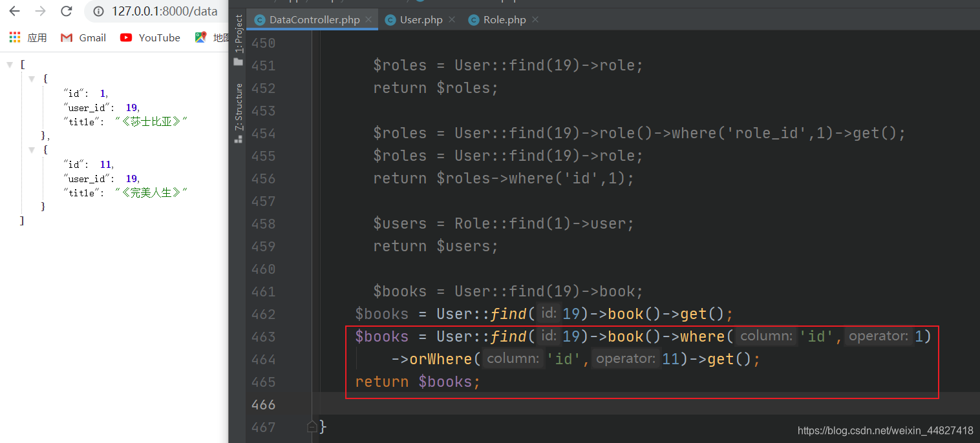View site information icon in address bar
980x443 pixels.
coord(99,11)
